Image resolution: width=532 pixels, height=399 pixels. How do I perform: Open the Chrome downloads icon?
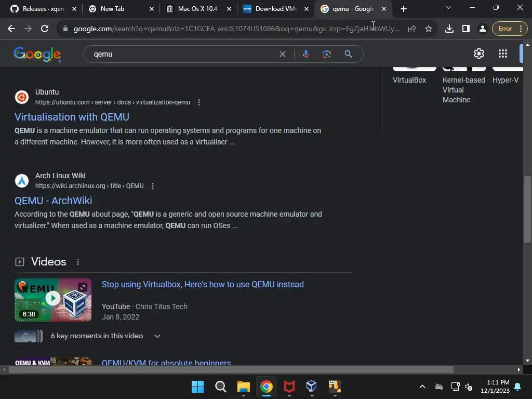pos(449,29)
